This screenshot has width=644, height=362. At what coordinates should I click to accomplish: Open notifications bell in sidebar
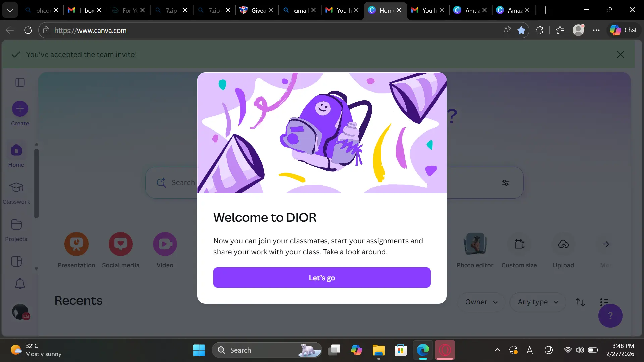pos(20,284)
